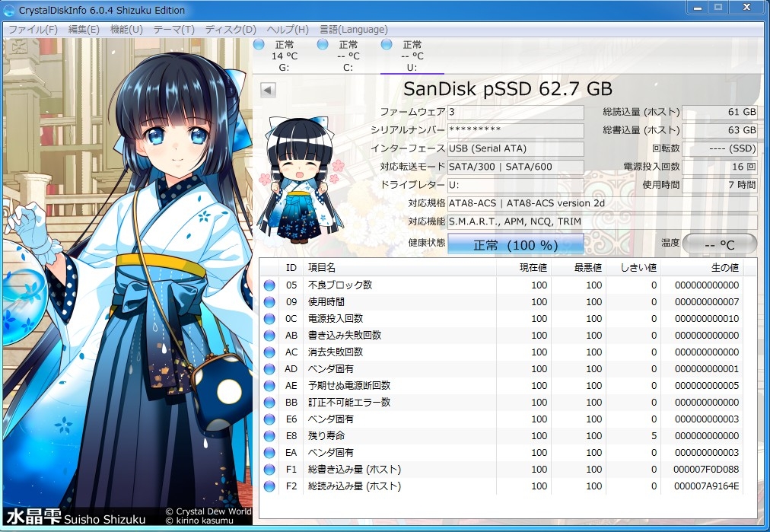Click the chibi Shizuku character image

[x=301, y=180]
